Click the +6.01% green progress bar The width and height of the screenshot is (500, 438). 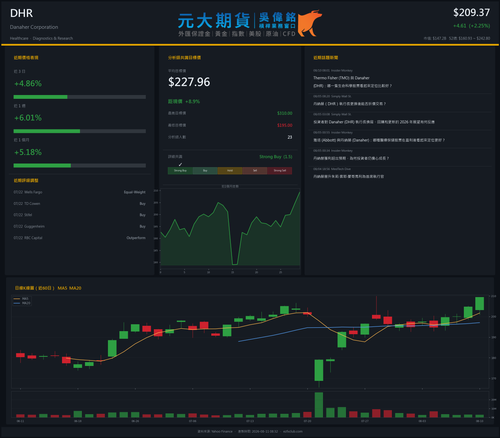click(47, 131)
